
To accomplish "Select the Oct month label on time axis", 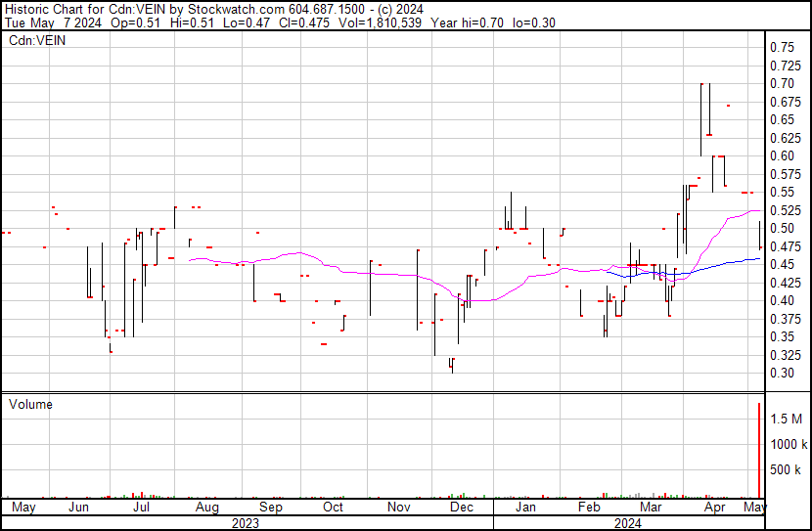I will point(334,508).
